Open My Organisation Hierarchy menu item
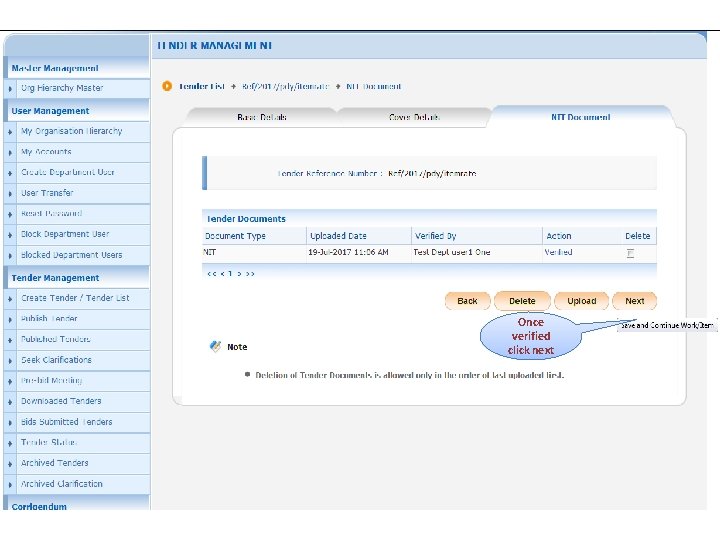Screen dimensions: 720x540 point(72,131)
